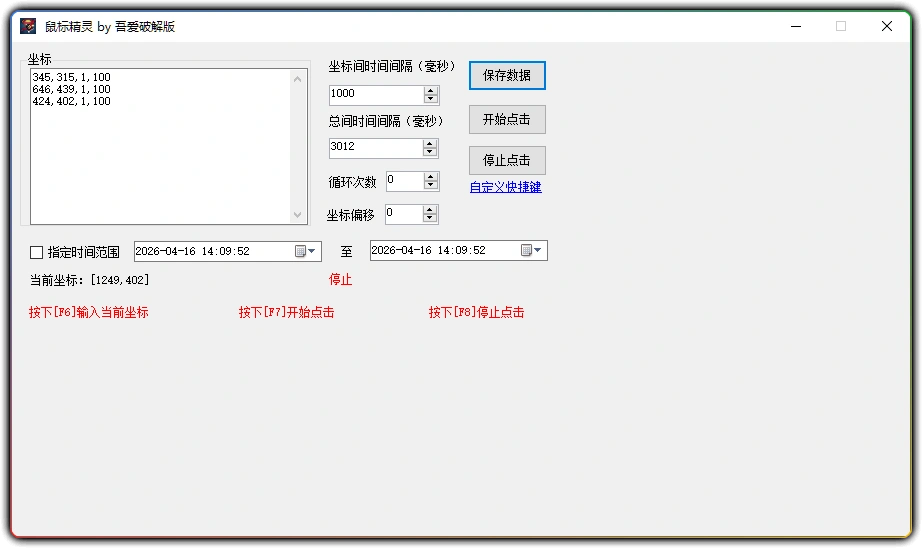Click coordinate list scrollbar up arrow
The width and height of the screenshot is (922, 548).
pyautogui.click(x=298, y=79)
